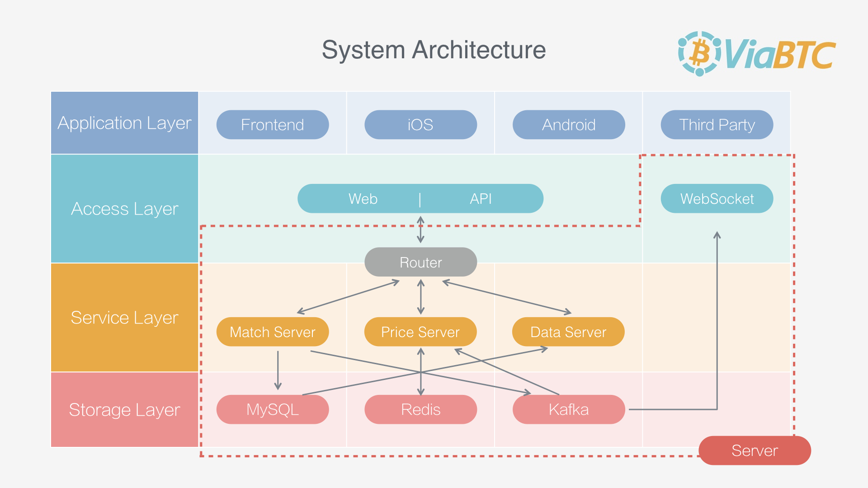Click the Price Server service icon
Image resolution: width=868 pixels, height=488 pixels.
click(x=408, y=332)
